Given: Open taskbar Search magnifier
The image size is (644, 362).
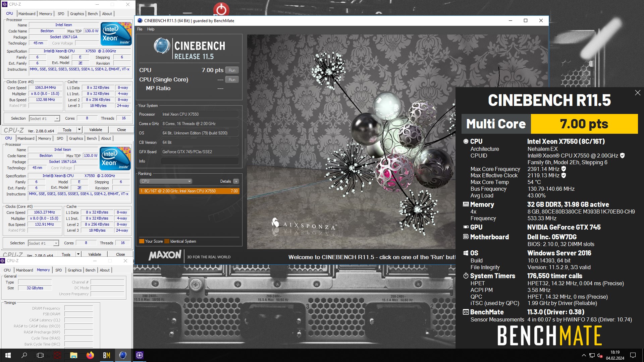Looking at the screenshot, I should click(24, 355).
